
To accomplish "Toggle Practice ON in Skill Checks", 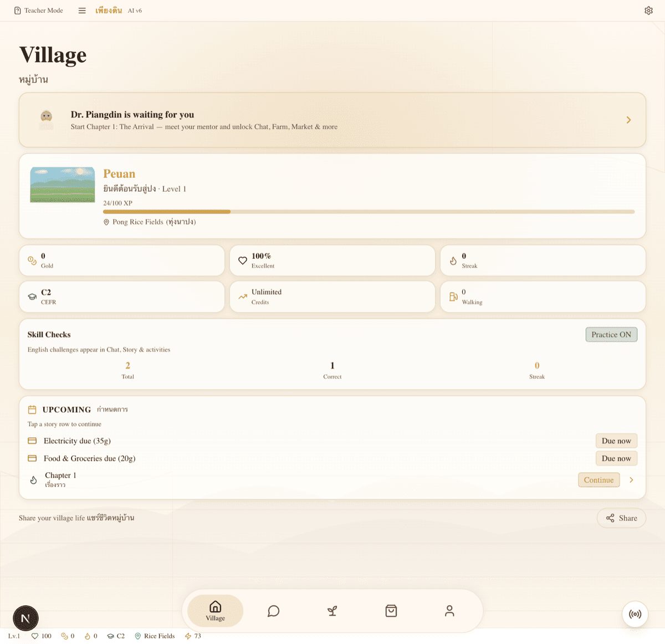I will click(611, 334).
